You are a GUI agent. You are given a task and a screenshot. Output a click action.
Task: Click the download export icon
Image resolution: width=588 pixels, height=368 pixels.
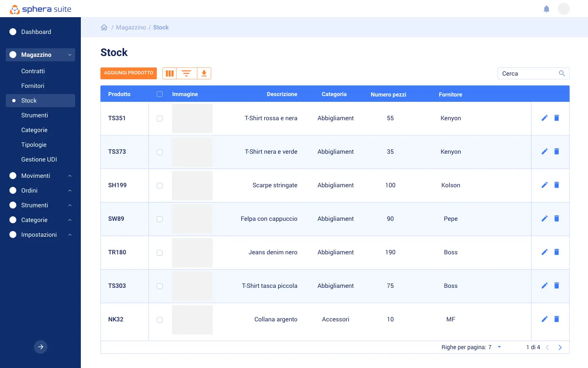(x=204, y=73)
